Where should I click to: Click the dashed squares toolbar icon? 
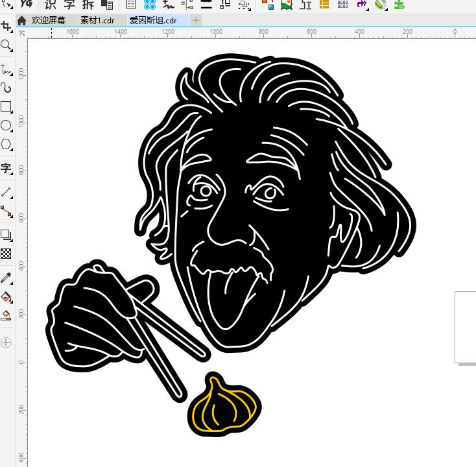pyautogui.click(x=244, y=5)
